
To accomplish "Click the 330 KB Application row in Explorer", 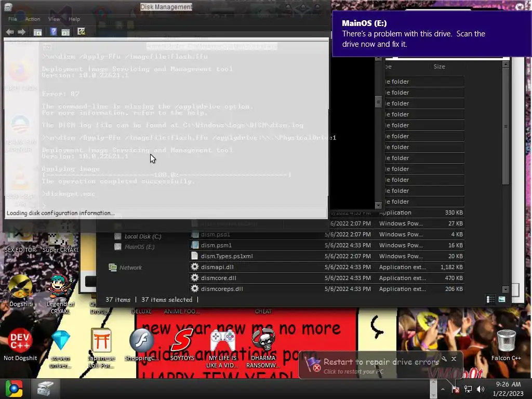I will coord(397,212).
